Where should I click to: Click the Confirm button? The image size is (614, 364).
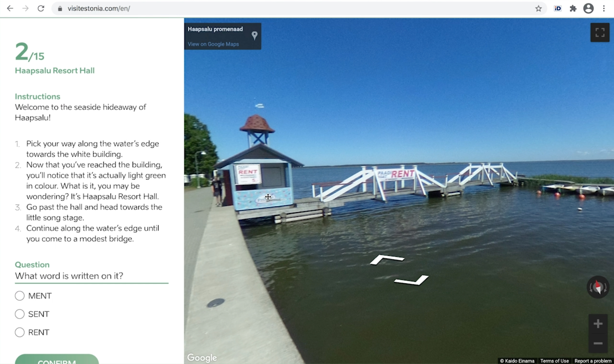(57, 359)
